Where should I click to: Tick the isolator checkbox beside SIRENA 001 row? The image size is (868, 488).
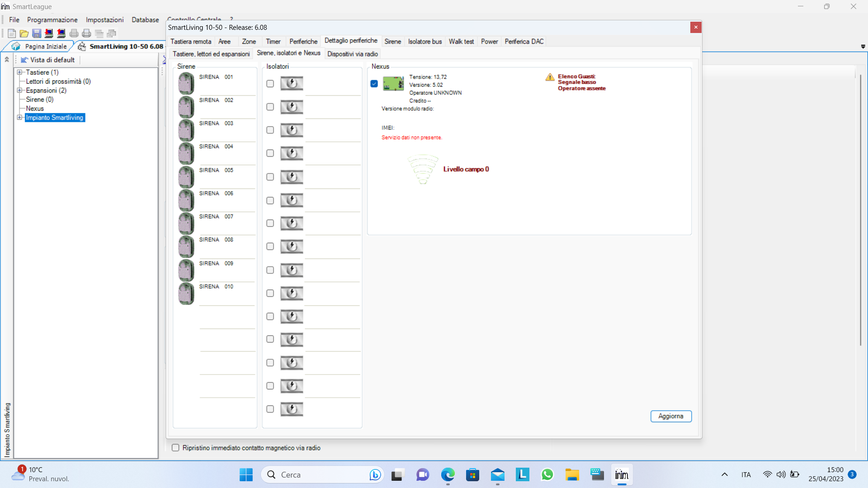click(270, 84)
